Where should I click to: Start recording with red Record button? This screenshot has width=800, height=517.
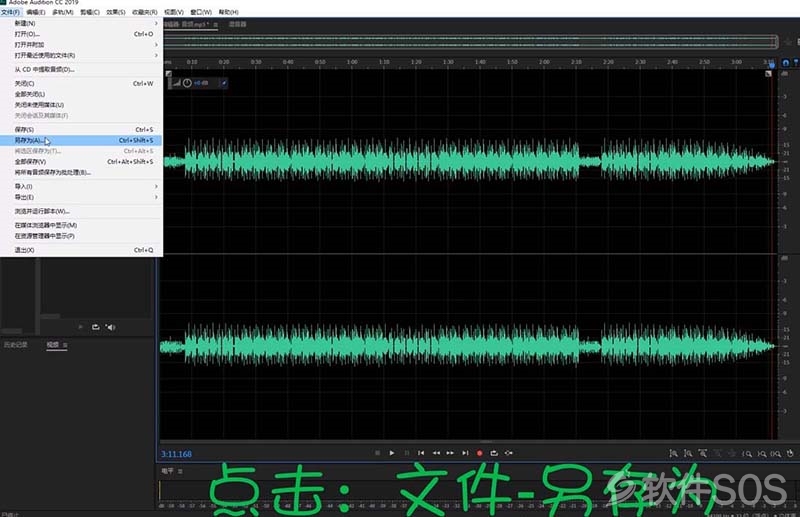point(479,453)
